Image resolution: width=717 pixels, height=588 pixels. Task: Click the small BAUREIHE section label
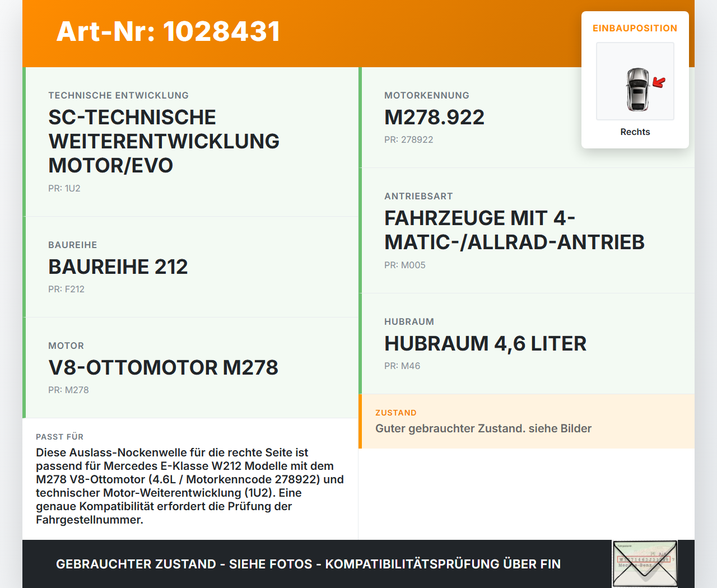pos(73,245)
